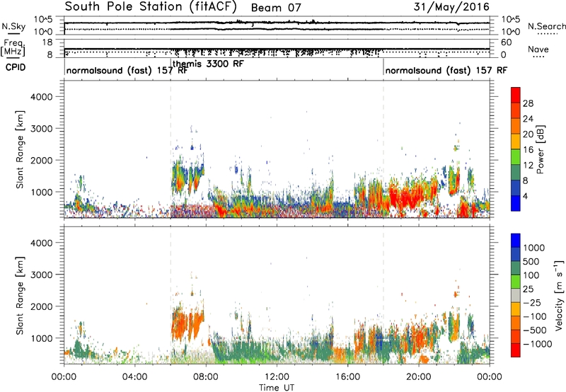The image size is (566, 392).
Task: Click the 20:00 time tick label
Action: click(418, 377)
